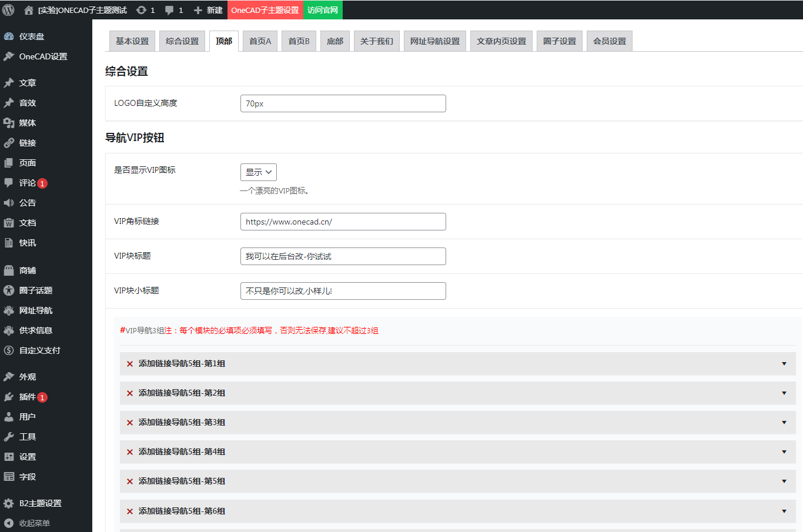This screenshot has width=803, height=532.
Task: Switch to the 首页B tab
Action: pos(299,41)
